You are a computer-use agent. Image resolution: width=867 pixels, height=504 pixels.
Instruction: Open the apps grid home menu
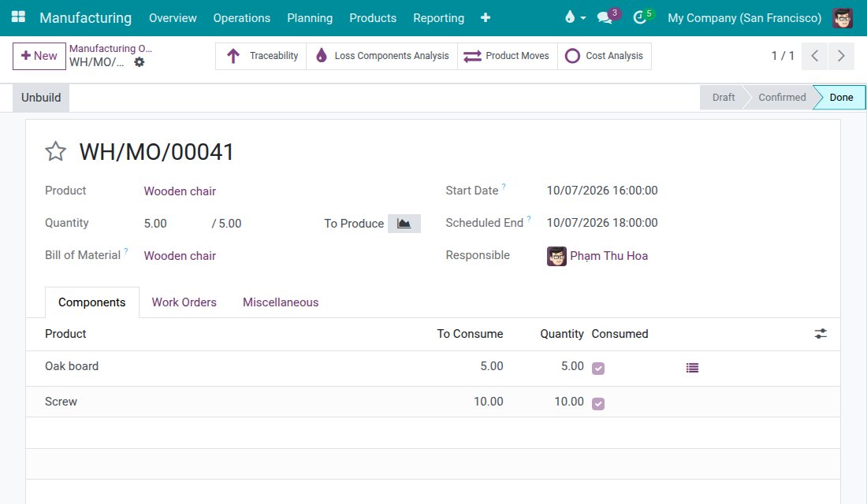coord(18,17)
